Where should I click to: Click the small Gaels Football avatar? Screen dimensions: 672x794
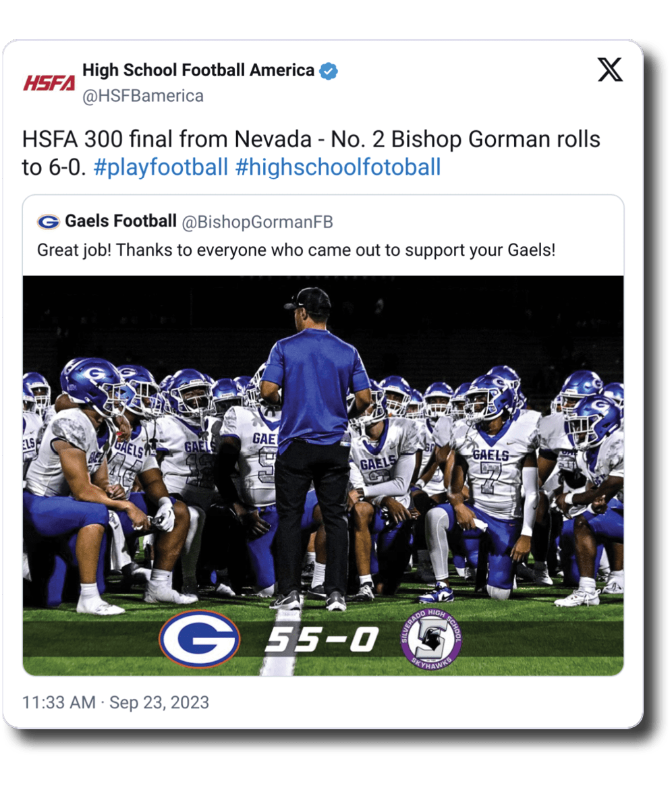(x=49, y=222)
